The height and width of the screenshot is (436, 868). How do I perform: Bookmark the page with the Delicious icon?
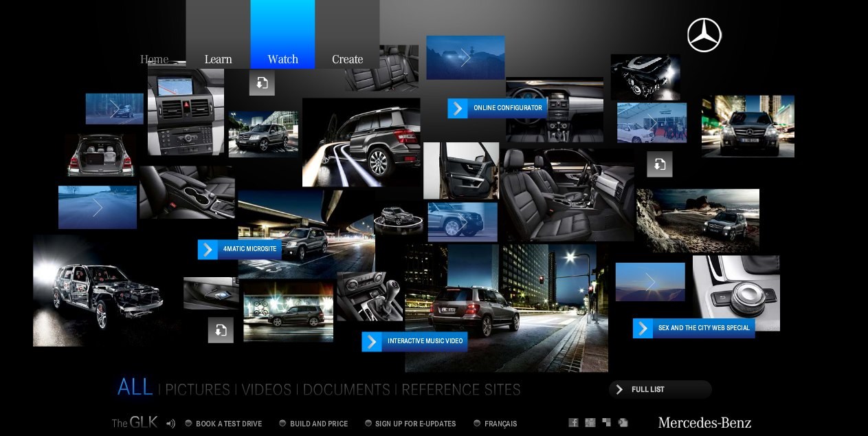point(606,423)
